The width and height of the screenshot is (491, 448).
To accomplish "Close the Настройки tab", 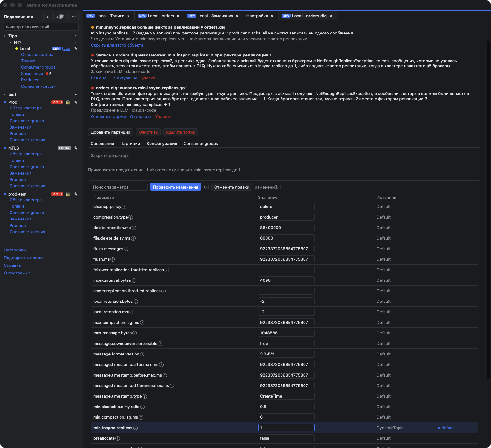I will 272,16.
